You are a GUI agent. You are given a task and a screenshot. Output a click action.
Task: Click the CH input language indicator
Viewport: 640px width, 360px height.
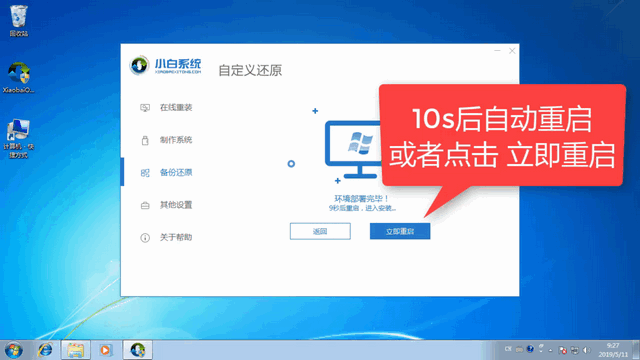click(508, 349)
